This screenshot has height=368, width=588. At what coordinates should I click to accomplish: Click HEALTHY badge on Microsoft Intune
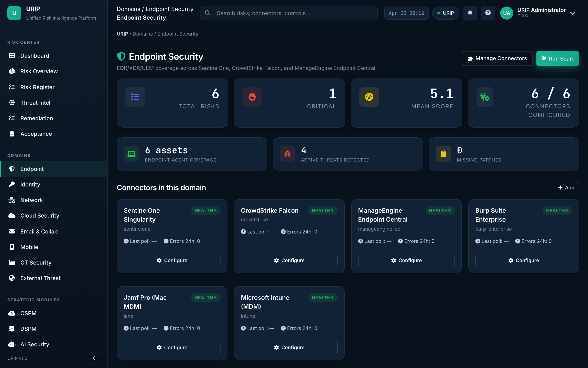[x=323, y=297]
